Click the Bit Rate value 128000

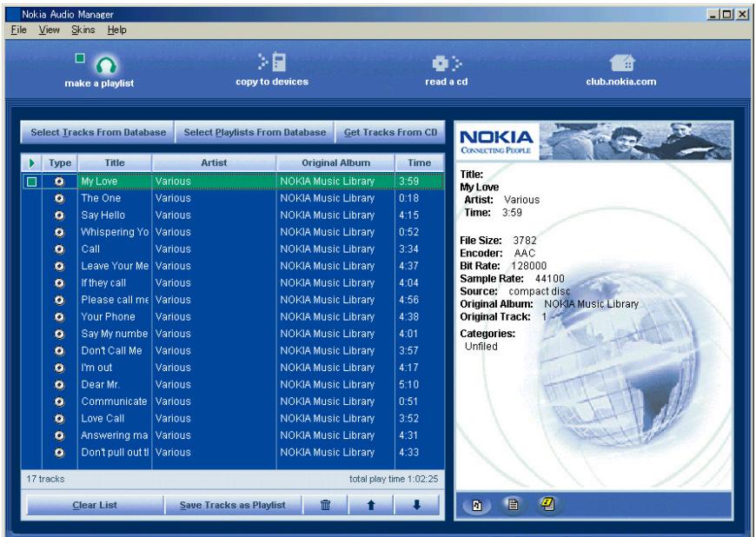(x=529, y=266)
